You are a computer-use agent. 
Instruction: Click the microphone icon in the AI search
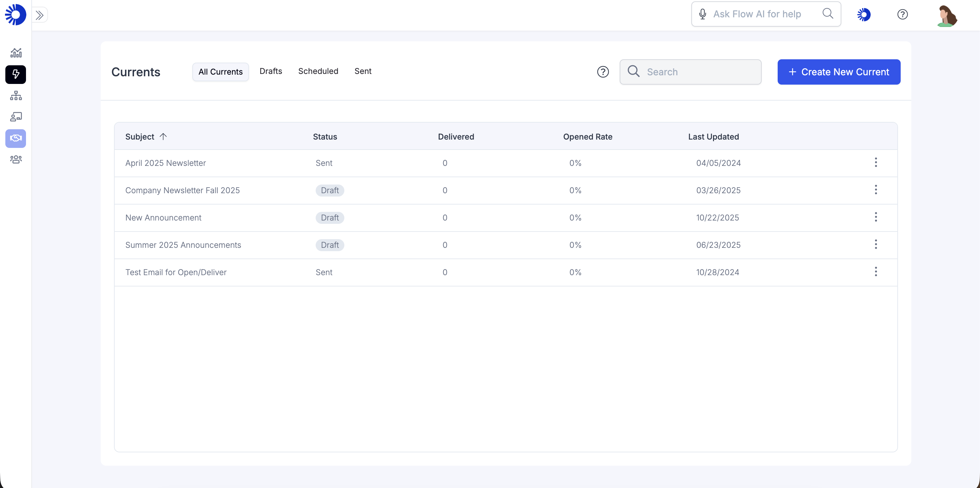click(702, 14)
